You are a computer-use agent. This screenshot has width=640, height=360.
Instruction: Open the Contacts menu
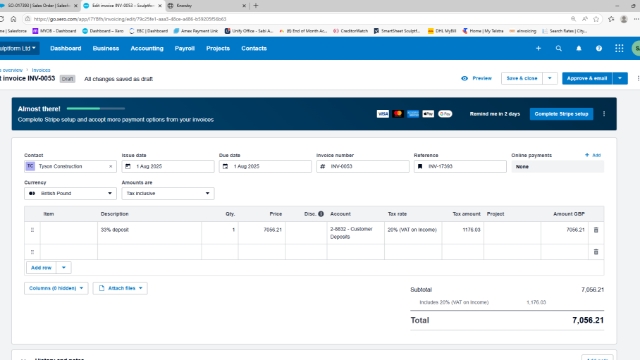click(254, 48)
